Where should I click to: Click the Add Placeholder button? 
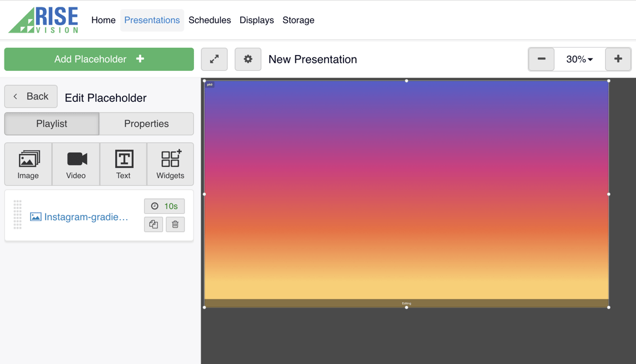point(98,59)
